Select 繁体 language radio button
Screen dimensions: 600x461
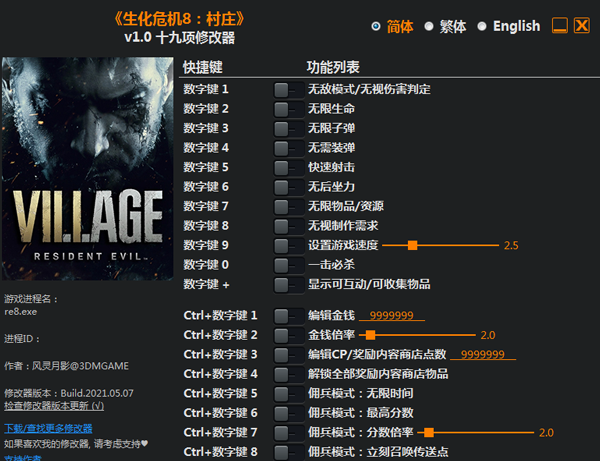[x=429, y=26]
